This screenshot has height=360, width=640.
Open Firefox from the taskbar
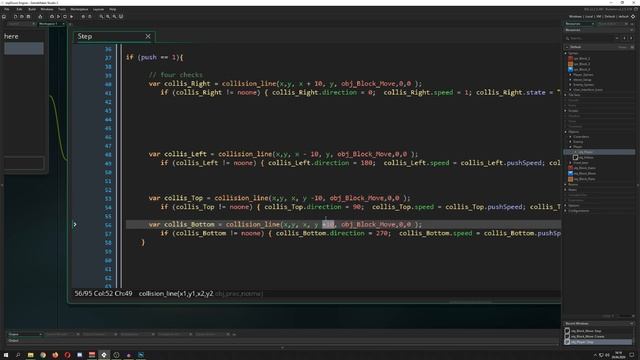point(55,355)
